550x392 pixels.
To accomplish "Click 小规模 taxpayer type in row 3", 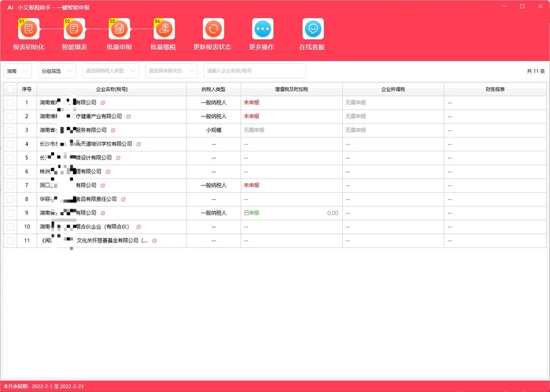I will [x=214, y=130].
